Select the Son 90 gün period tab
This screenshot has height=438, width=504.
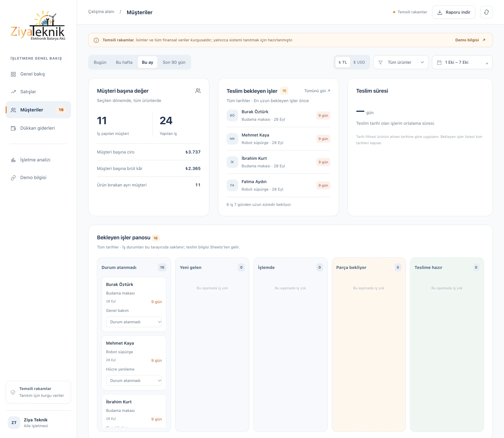(x=174, y=62)
